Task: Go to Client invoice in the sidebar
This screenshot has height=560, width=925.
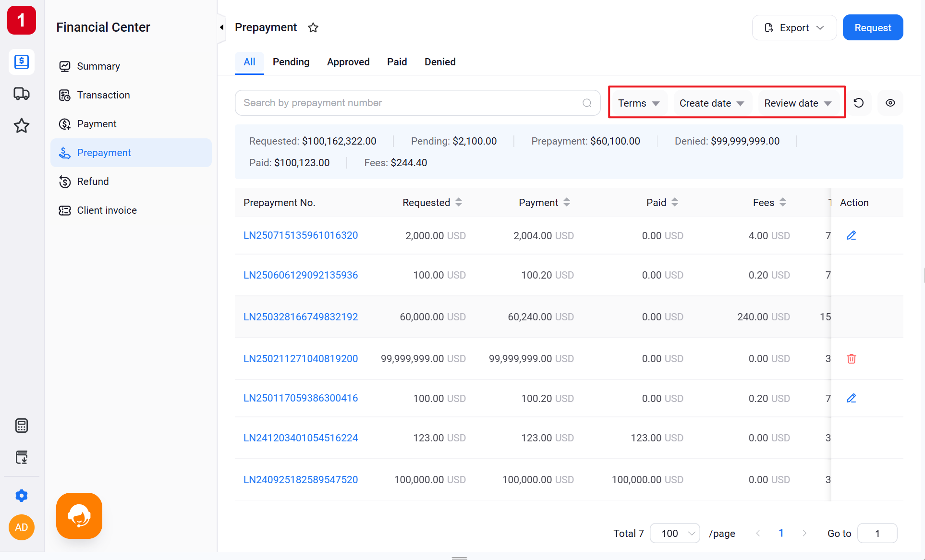Action: click(131, 210)
